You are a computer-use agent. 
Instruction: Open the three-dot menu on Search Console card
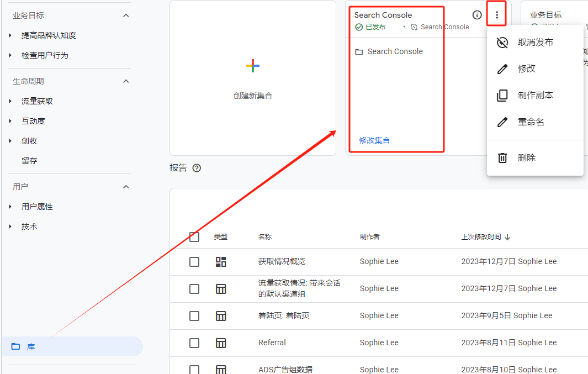497,15
